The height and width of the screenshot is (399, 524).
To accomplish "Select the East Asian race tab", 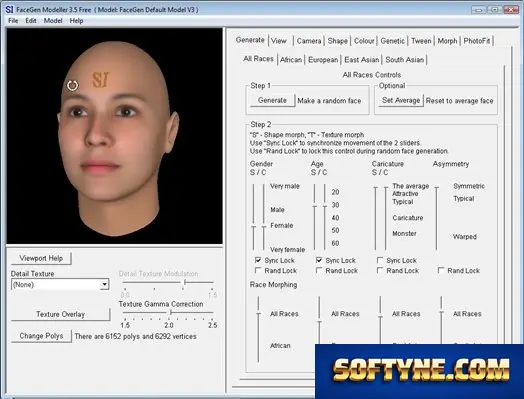I will [x=362, y=60].
